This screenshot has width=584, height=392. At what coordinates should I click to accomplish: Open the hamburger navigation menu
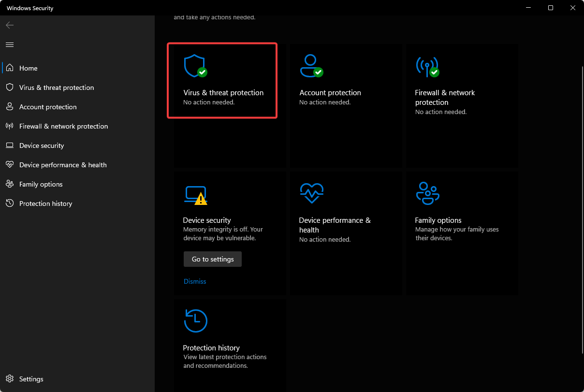click(x=10, y=44)
